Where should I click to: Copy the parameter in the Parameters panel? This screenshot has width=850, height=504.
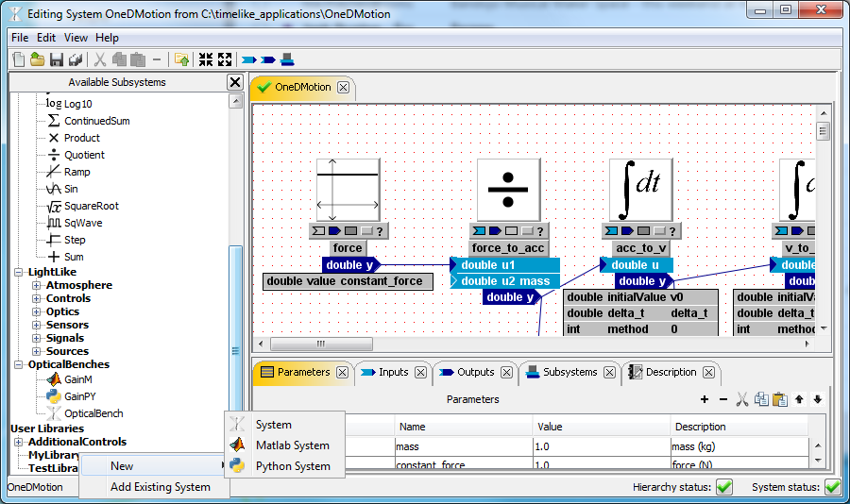point(761,399)
